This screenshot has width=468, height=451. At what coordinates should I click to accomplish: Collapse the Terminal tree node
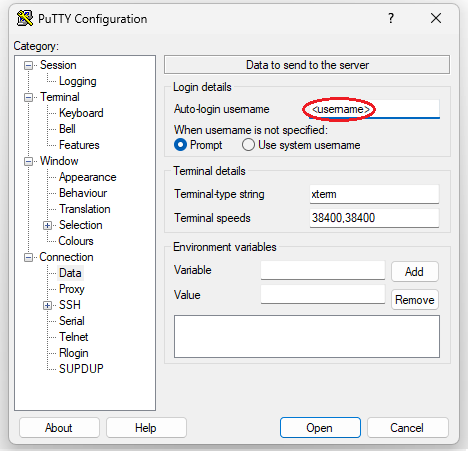point(29,97)
